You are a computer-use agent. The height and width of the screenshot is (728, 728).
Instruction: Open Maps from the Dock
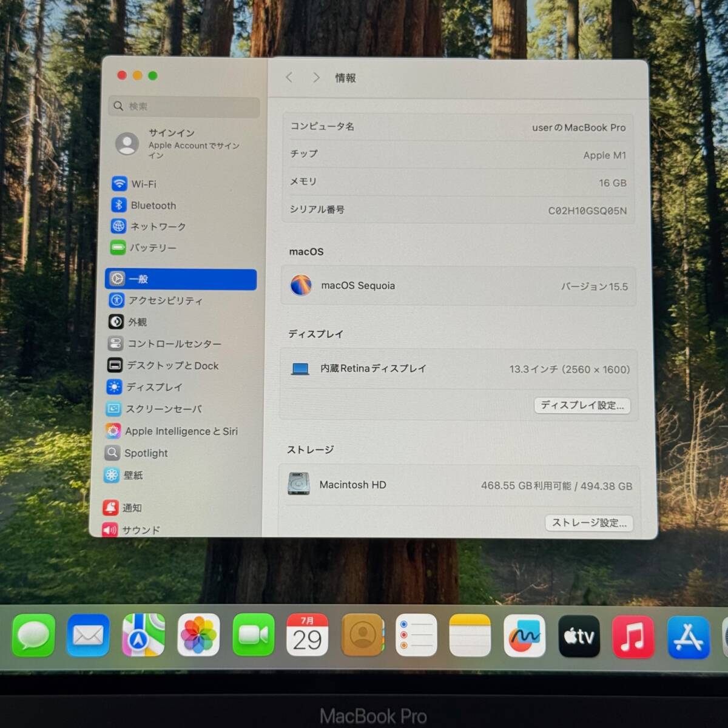(143, 635)
